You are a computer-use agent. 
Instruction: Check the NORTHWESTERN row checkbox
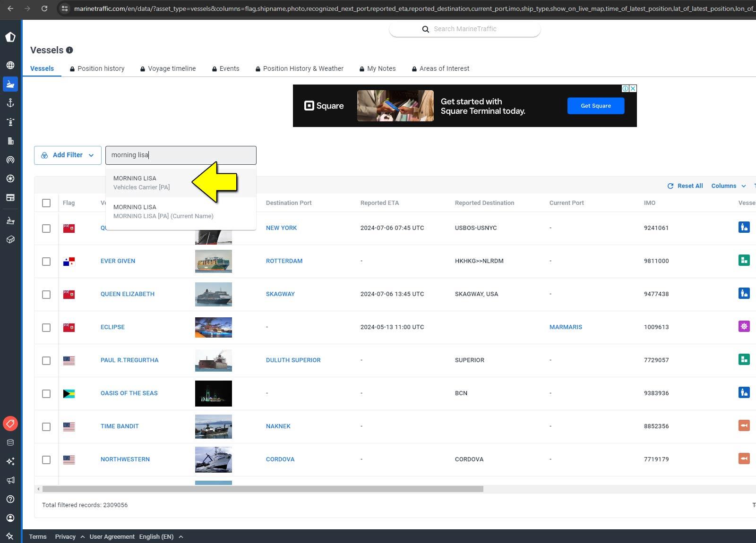(x=46, y=460)
